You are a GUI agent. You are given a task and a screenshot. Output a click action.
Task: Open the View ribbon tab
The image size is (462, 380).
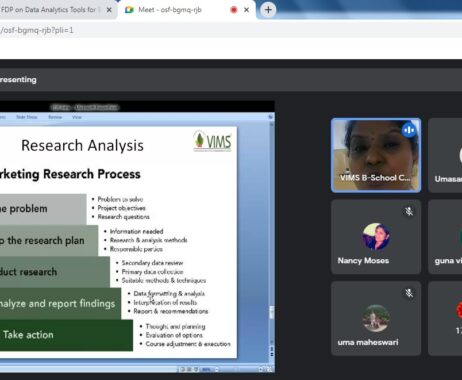click(x=77, y=117)
